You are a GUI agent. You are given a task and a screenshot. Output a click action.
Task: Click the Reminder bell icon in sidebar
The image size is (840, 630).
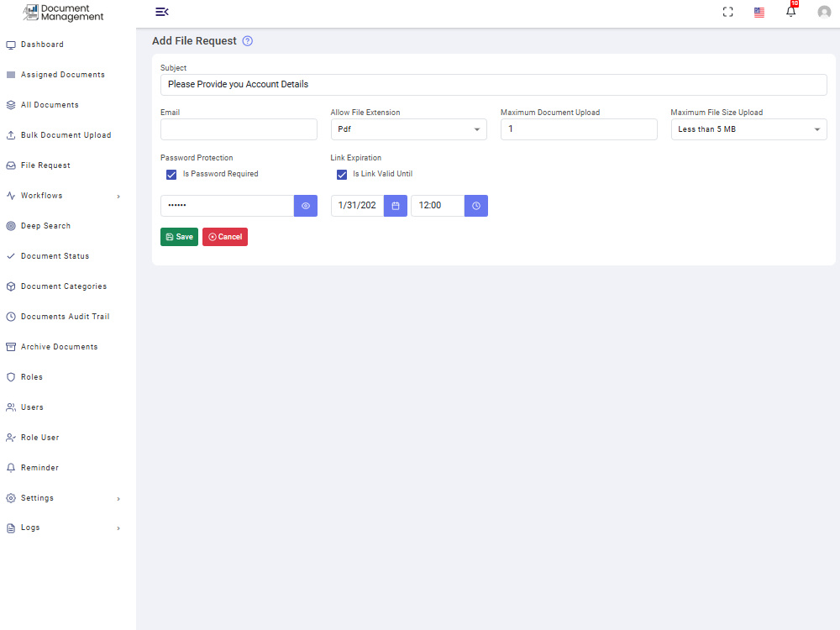tap(11, 468)
